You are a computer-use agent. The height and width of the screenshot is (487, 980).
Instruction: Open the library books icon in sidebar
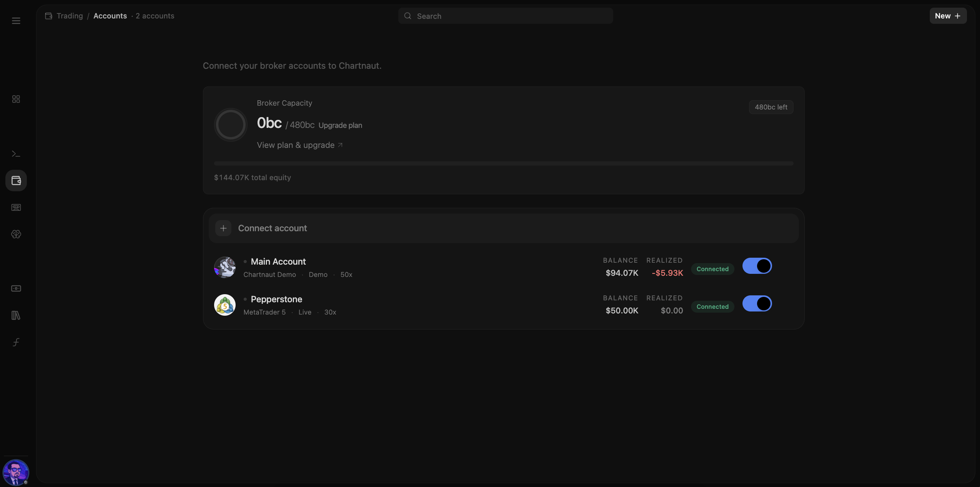click(x=16, y=315)
